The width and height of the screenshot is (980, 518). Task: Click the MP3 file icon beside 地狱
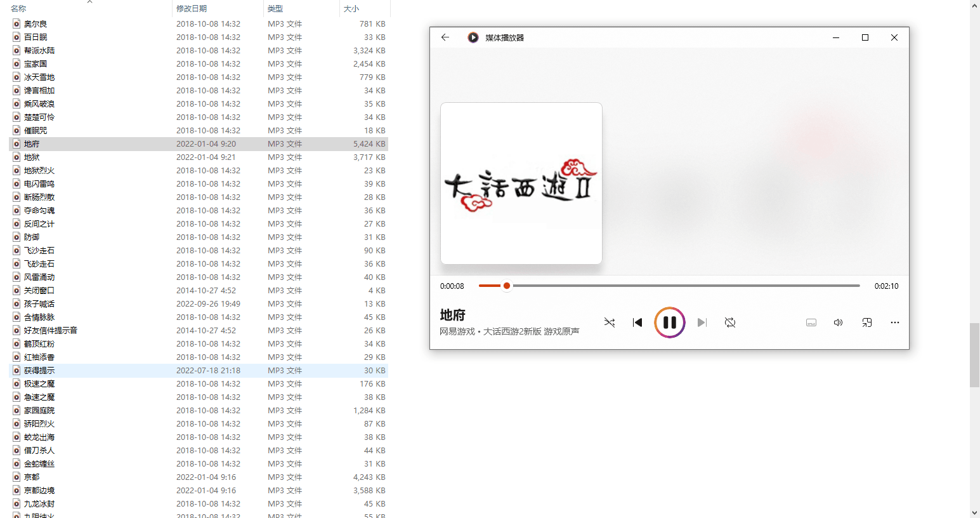(16, 157)
